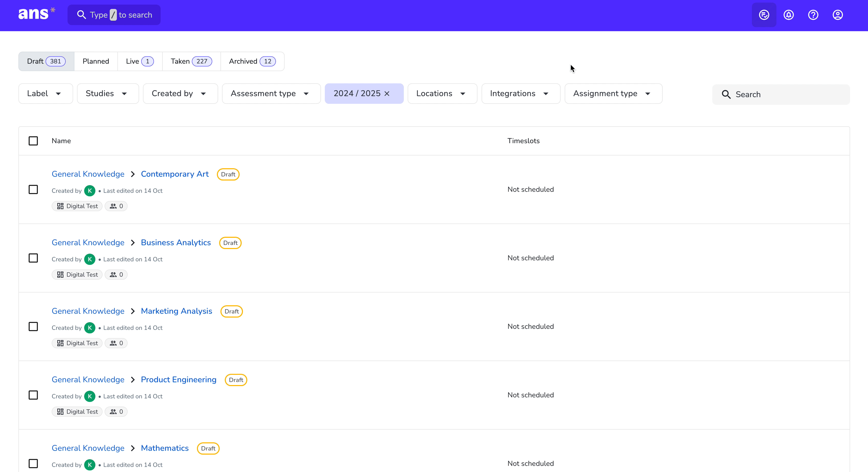Check the Marketing Analysis row checkbox

pyautogui.click(x=33, y=327)
